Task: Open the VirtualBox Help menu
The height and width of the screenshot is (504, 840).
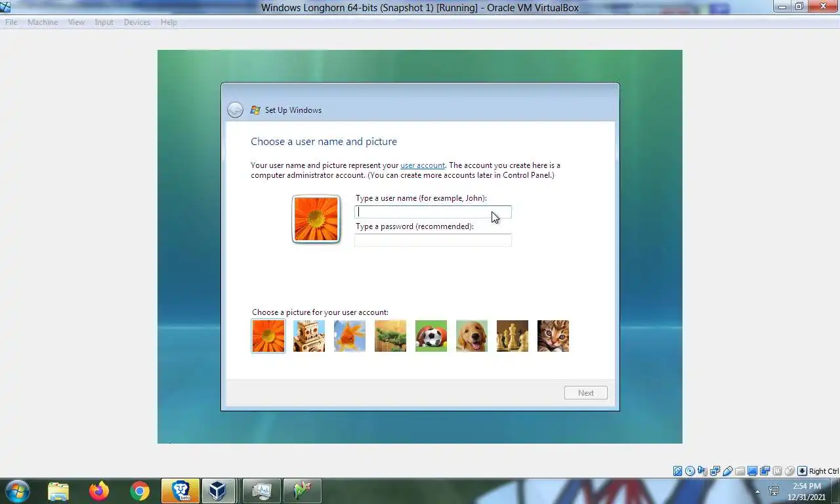Action: (x=169, y=22)
